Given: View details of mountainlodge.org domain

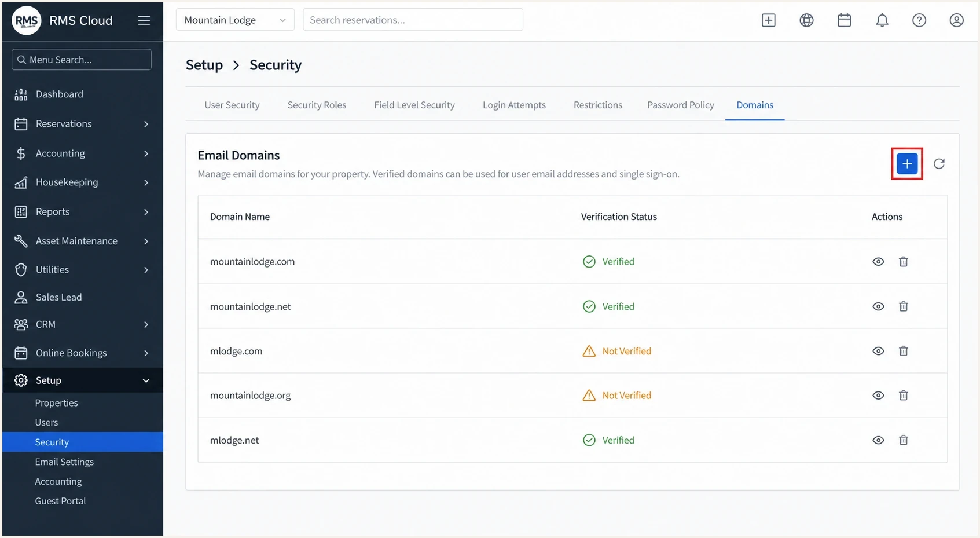Looking at the screenshot, I should (878, 396).
